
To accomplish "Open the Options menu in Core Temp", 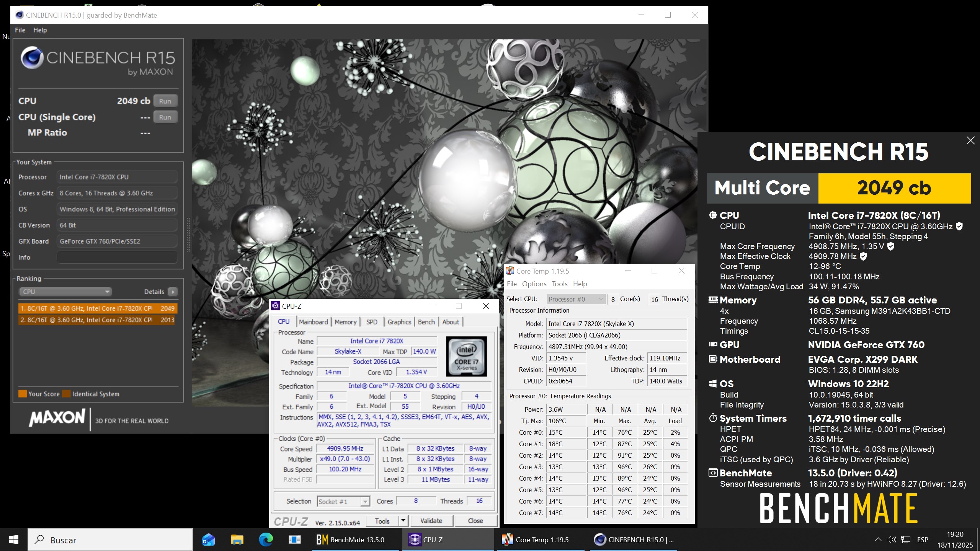I will click(534, 284).
